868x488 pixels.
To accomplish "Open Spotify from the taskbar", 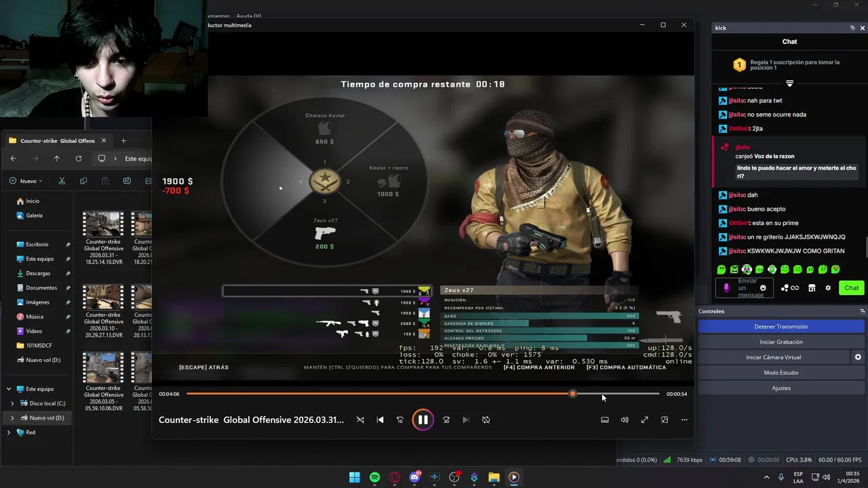I will pyautogui.click(x=375, y=477).
